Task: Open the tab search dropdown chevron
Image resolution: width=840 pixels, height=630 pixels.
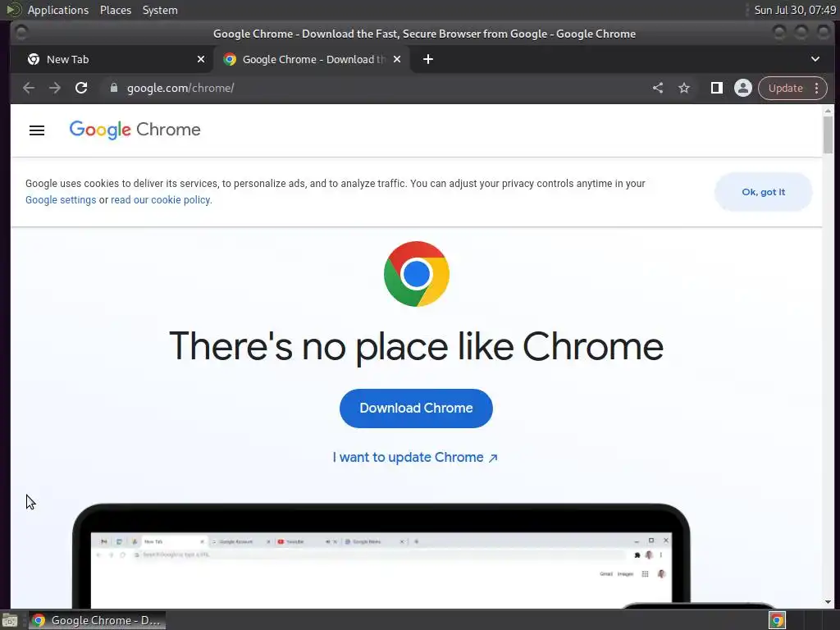Action: point(815,59)
